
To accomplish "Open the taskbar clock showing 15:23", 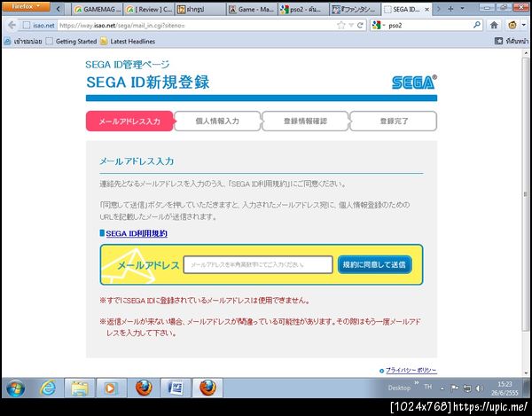I will pyautogui.click(x=505, y=389).
